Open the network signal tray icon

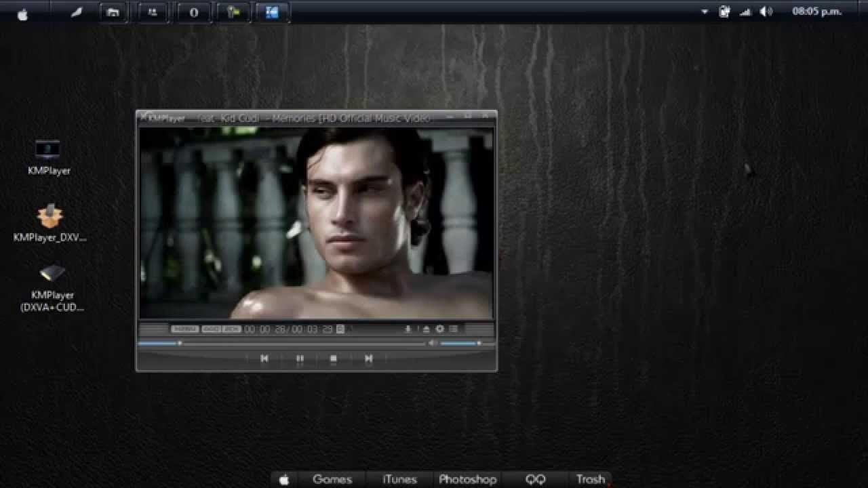pos(745,12)
